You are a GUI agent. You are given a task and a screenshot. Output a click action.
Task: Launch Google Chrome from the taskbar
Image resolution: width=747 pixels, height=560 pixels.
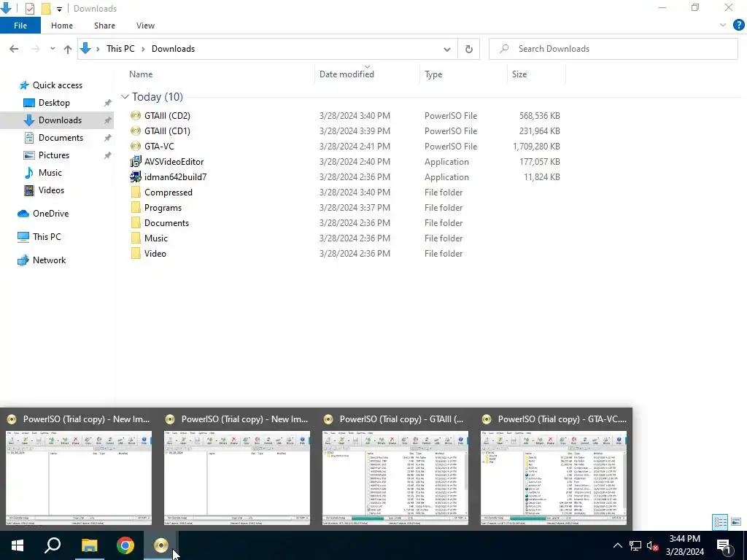point(125,545)
